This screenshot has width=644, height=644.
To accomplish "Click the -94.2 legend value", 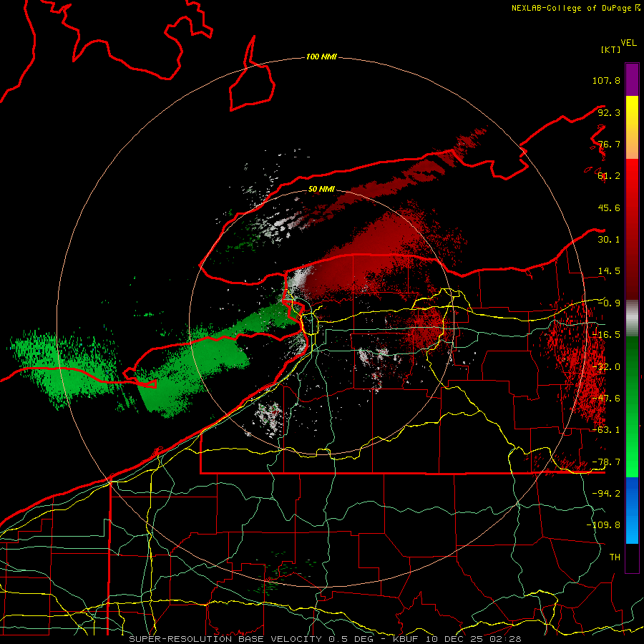I will click(x=606, y=493).
